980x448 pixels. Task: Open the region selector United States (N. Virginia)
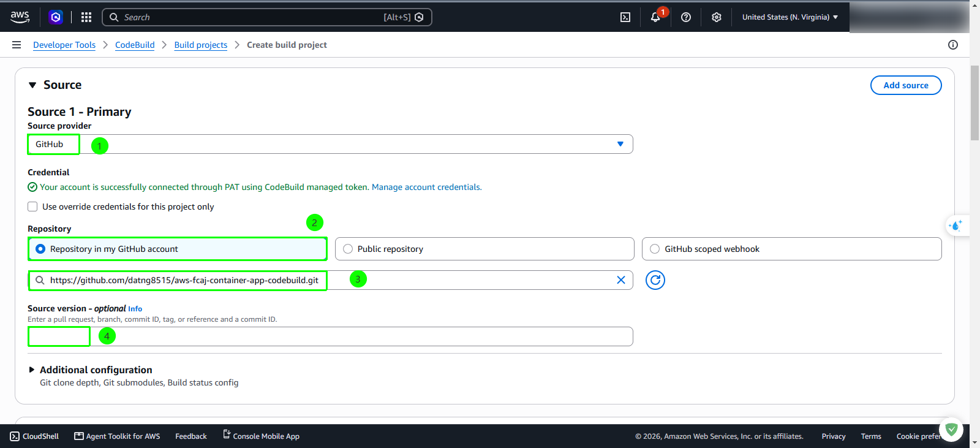tap(790, 17)
